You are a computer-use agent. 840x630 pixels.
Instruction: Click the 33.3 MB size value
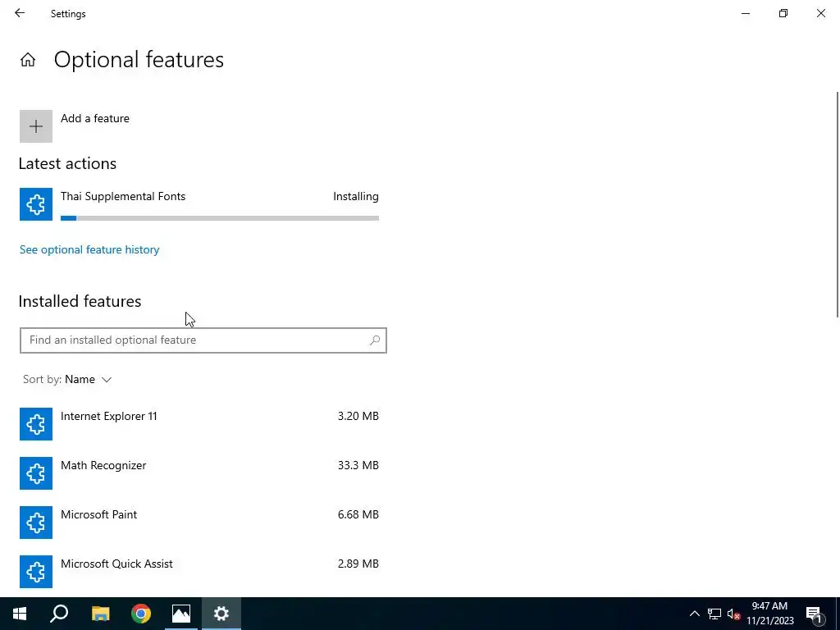[358, 466]
